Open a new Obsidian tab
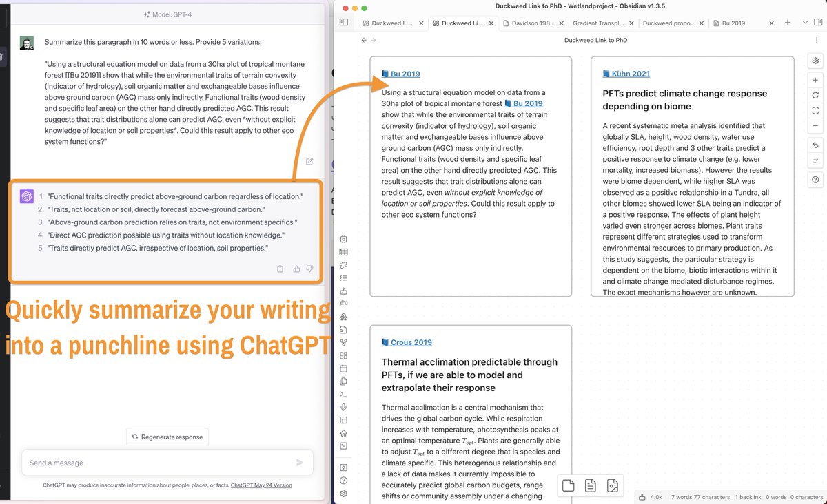The width and height of the screenshot is (827, 504). [x=788, y=23]
